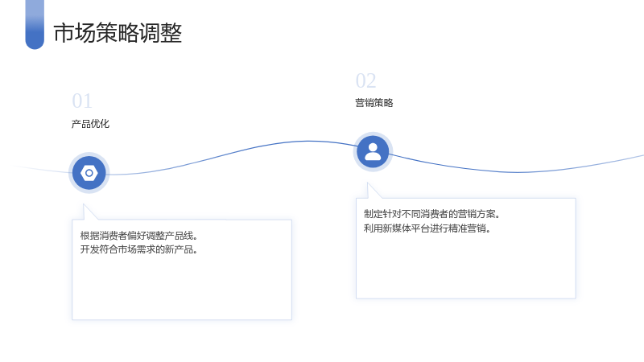644x362 pixels.
Task: Click the curve dip right of user icon
Action: click(518, 172)
